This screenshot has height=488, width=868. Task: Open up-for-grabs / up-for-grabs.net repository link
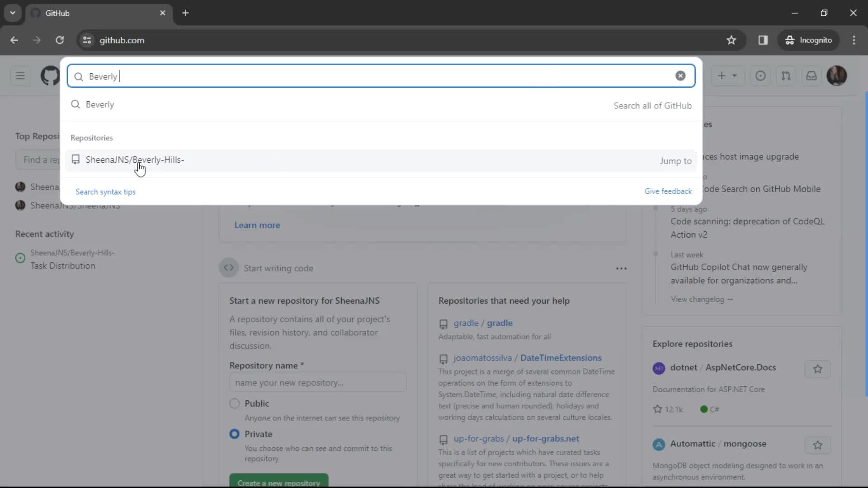click(x=516, y=439)
